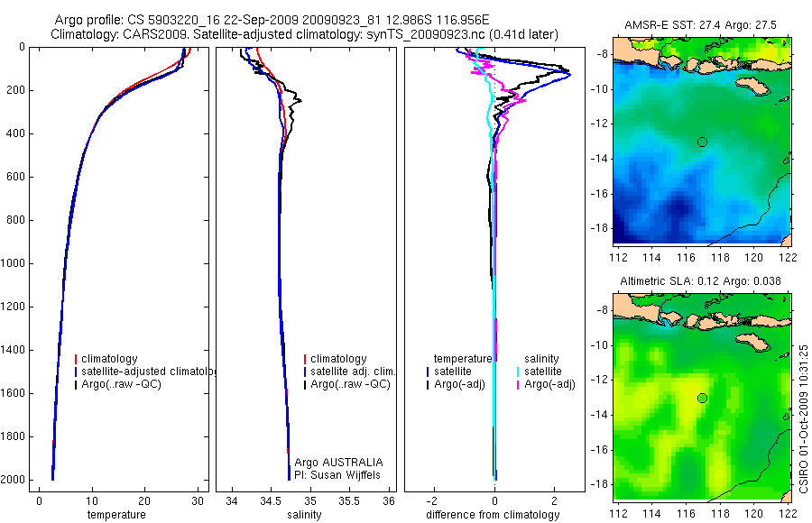This screenshot has width=812, height=523.
Task: Click the magenta salinity Argo(-adj) legend swatch
Action: [517, 384]
